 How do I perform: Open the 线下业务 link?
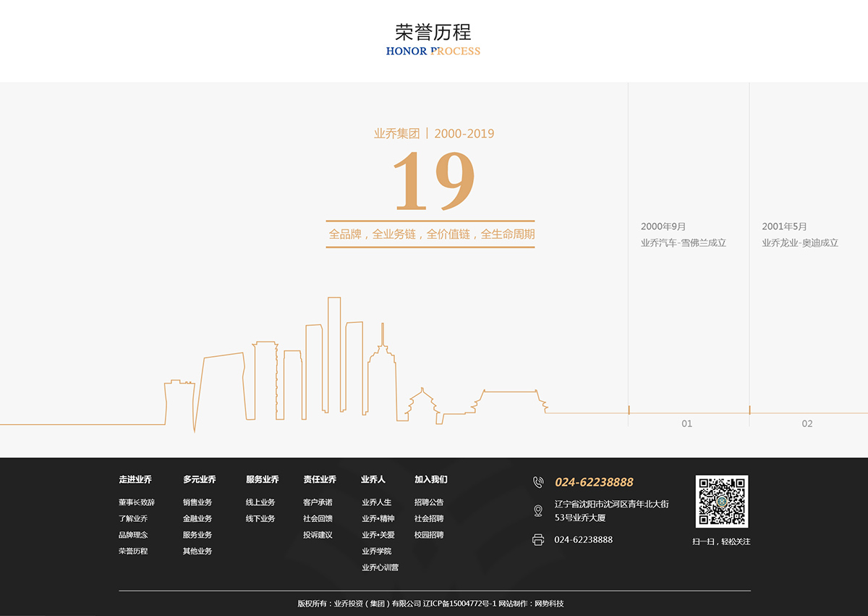pos(260,519)
